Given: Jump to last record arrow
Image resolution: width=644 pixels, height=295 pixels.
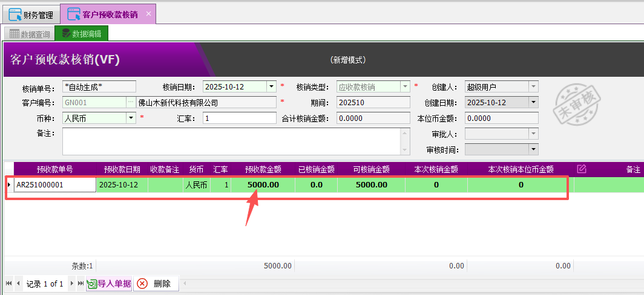Looking at the screenshot, I should pos(80,284).
